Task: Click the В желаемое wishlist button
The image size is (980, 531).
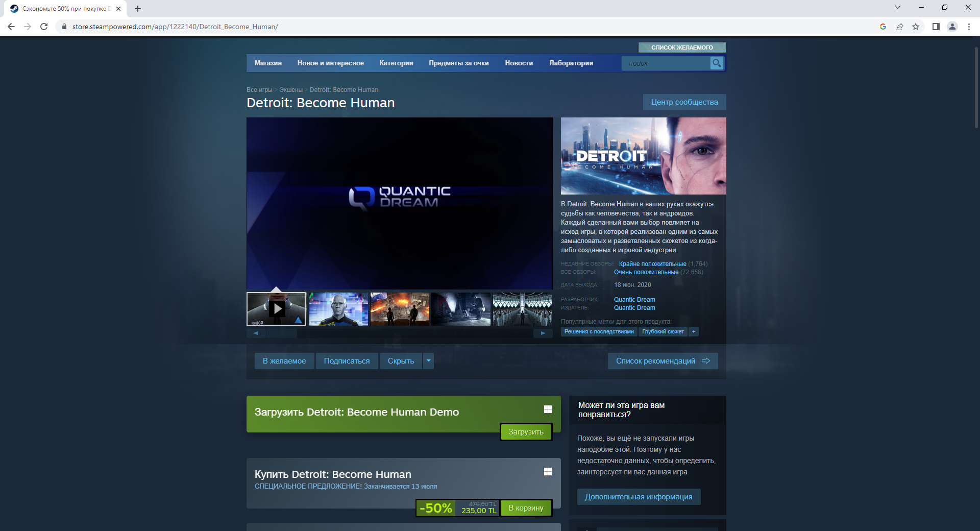Action: (284, 361)
